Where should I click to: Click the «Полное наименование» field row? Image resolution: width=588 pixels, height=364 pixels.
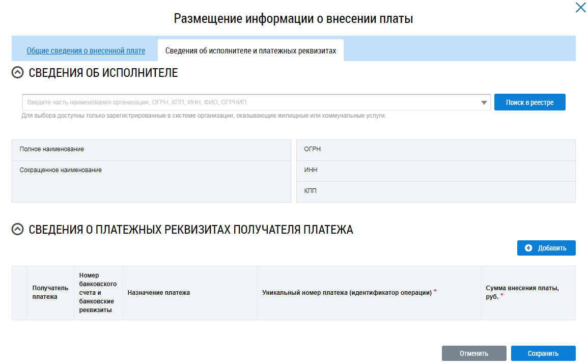click(x=151, y=150)
